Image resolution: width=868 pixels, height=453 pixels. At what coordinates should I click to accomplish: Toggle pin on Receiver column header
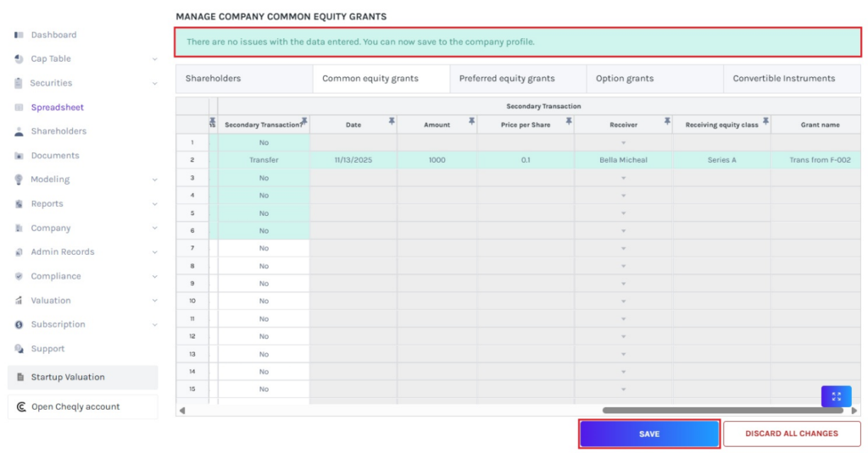(666, 122)
